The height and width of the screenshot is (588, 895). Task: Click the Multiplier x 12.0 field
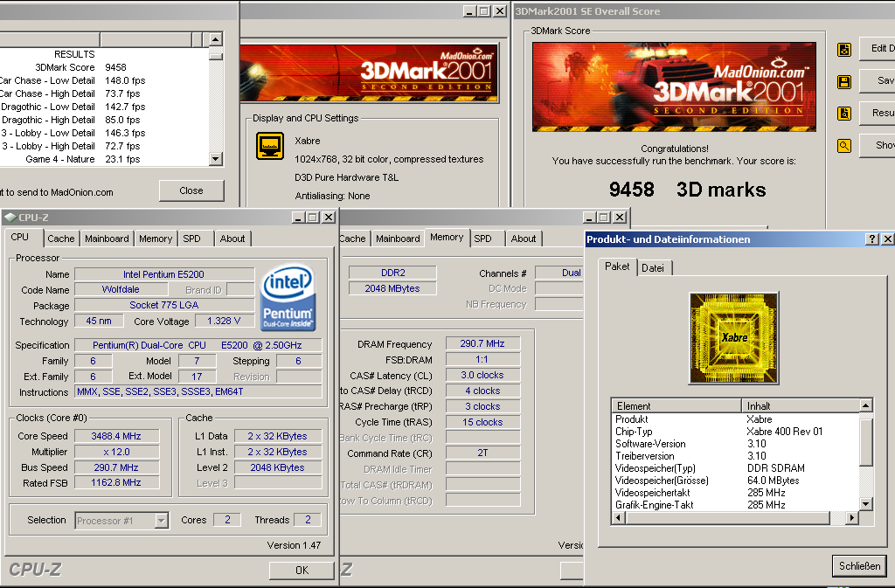(116, 452)
